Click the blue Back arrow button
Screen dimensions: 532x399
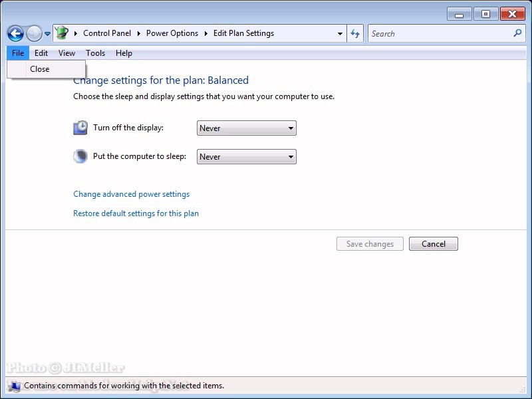click(15, 34)
